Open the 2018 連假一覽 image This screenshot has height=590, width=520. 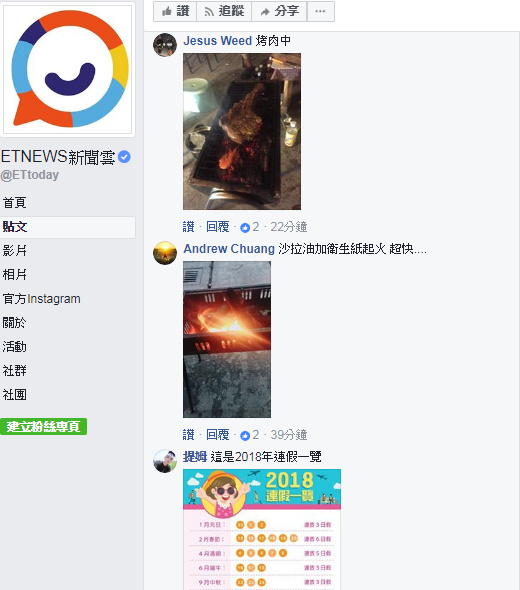[x=262, y=529]
